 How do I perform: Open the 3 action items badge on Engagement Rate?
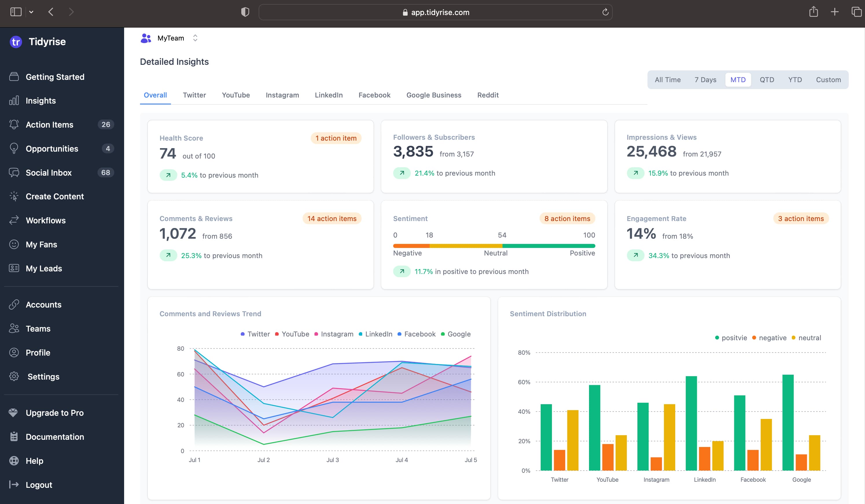pos(801,218)
